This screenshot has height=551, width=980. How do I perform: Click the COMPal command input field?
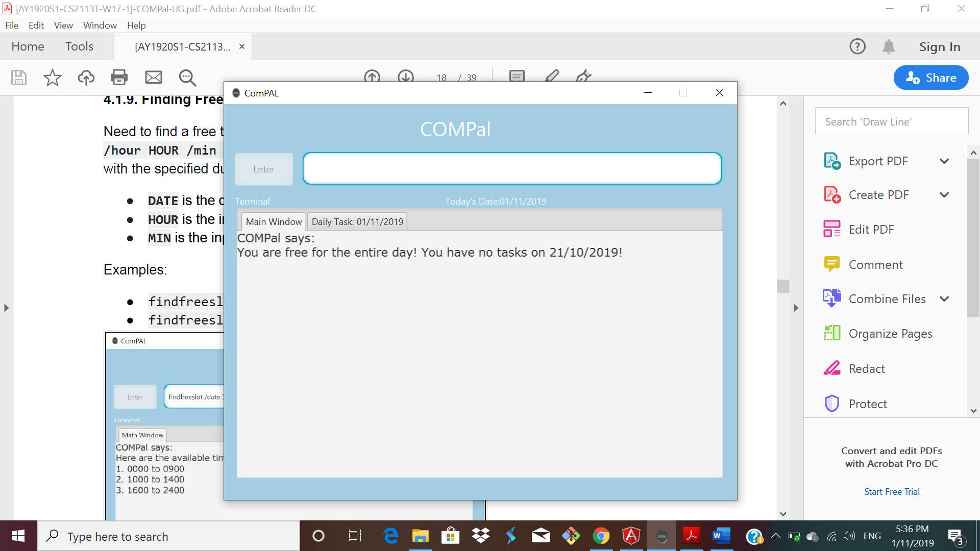511,168
